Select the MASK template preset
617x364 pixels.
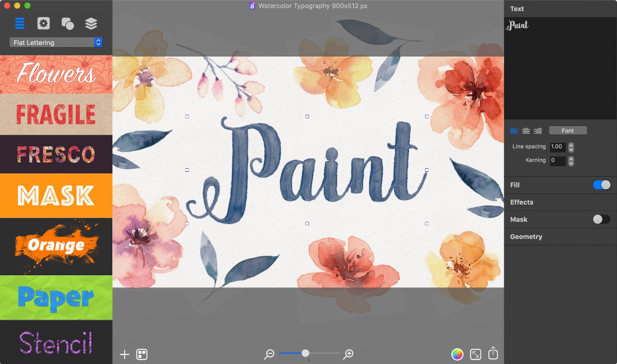(56, 196)
